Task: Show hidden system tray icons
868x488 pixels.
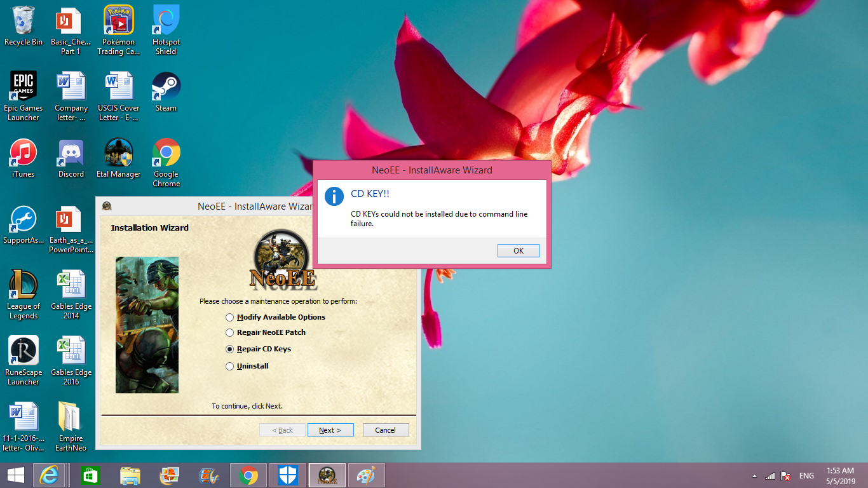Action: click(754, 476)
